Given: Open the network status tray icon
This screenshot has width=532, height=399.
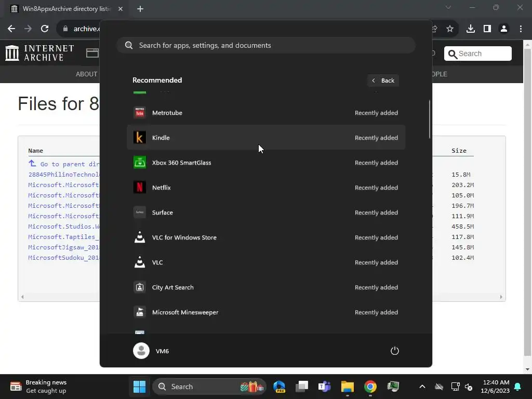Looking at the screenshot, I should coord(455,387).
